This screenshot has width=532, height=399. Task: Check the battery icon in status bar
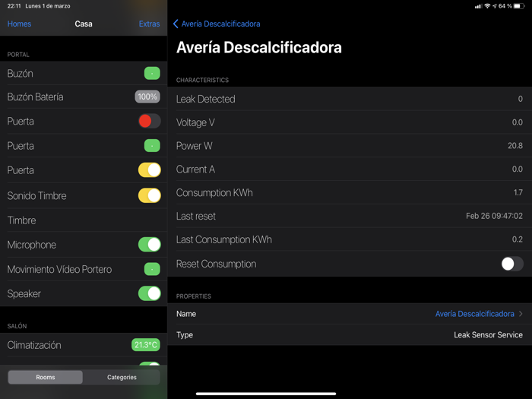(x=519, y=6)
